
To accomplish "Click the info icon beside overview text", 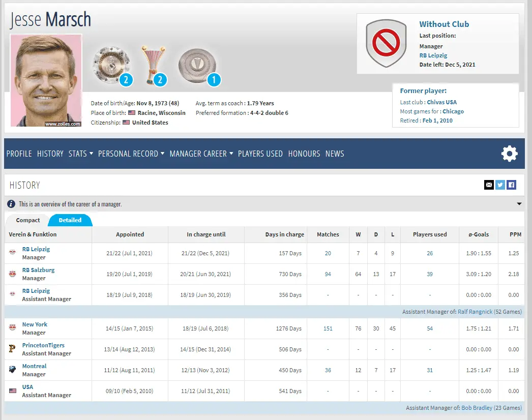I will pos(11,204).
